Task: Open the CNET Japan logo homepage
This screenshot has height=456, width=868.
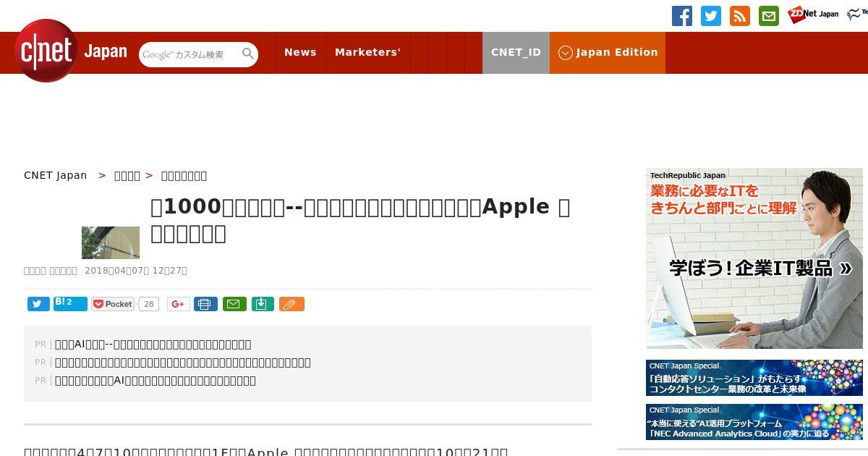Action: (x=70, y=51)
